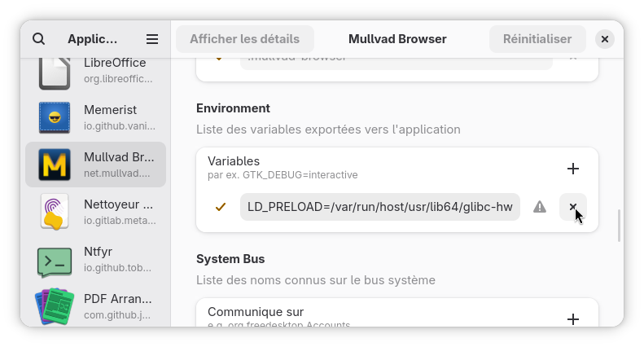
Task: Add a new environment variable with plus
Action: point(573,169)
